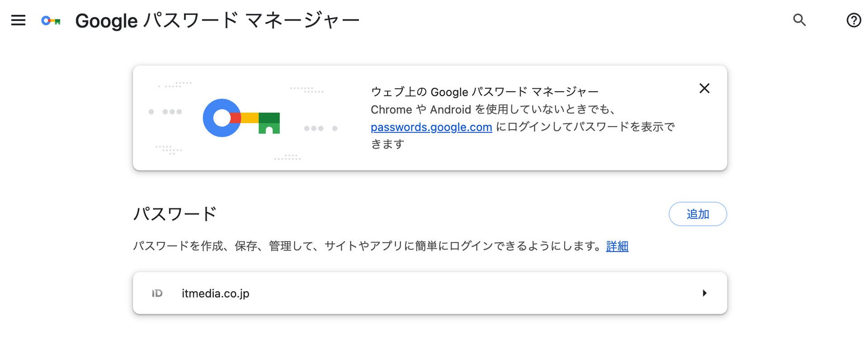Dismiss the web Password Manager banner
The width and height of the screenshot is (868, 359).
pos(704,88)
